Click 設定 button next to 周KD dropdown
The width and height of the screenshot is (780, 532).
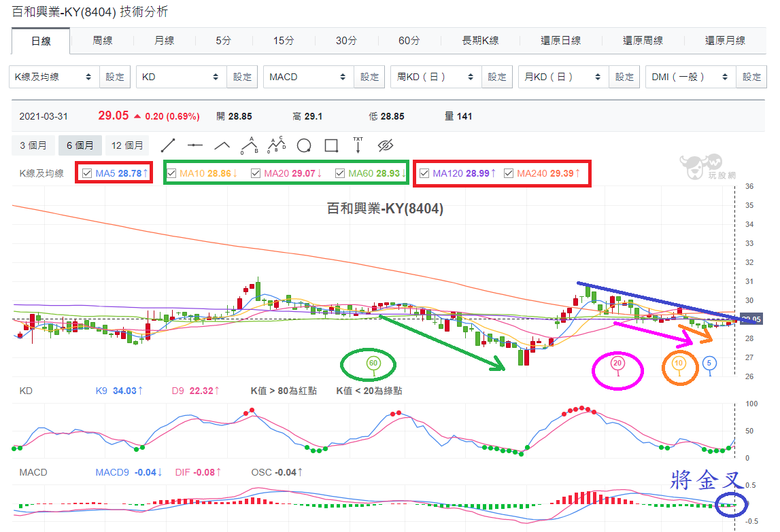click(497, 77)
